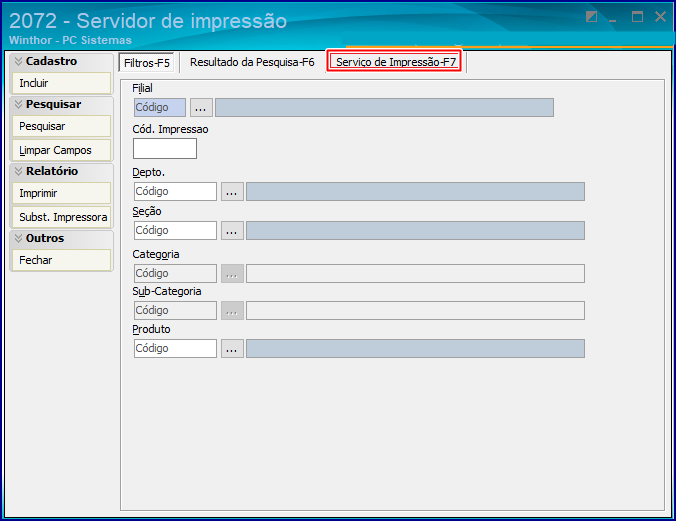Click the Produto description field

tap(416, 348)
